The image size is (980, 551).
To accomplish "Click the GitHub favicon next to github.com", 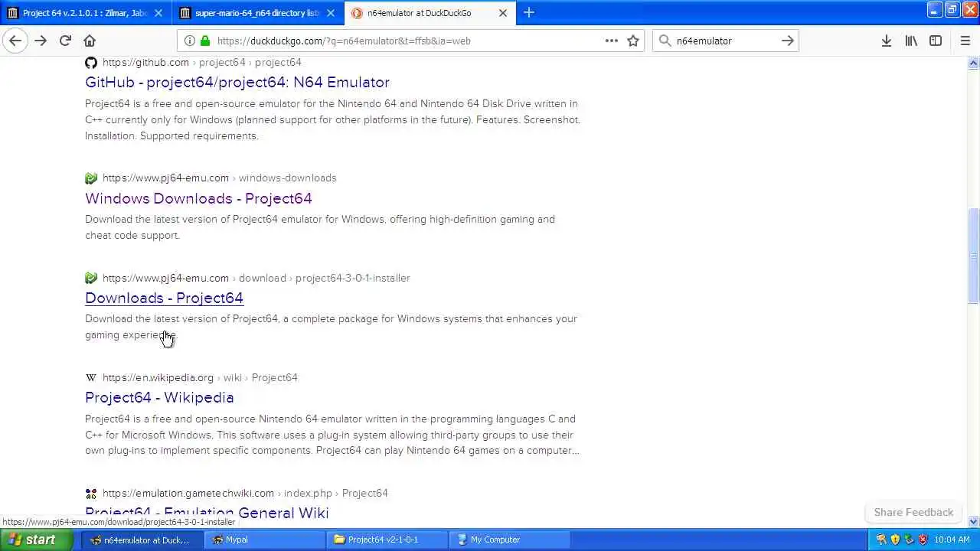I will pyautogui.click(x=91, y=62).
